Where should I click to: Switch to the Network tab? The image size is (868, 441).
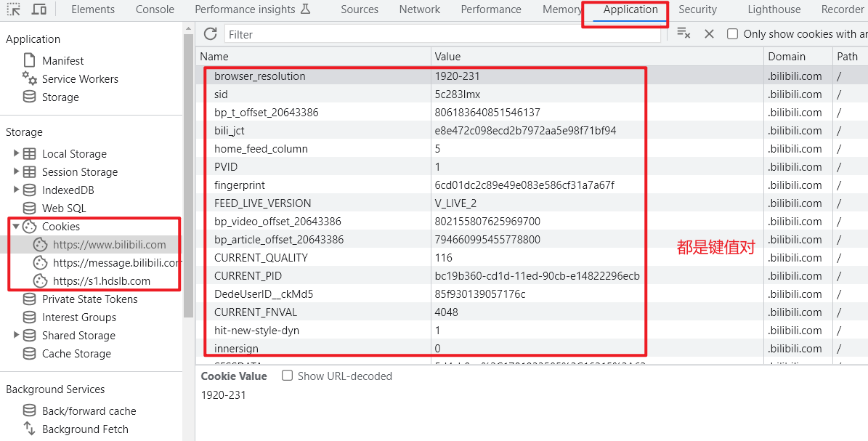pos(419,9)
